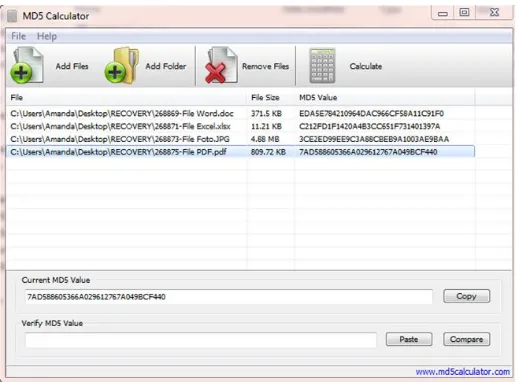Select the 268871-File Excel.xlsx row
This screenshot has height=382, width=518.
(240, 126)
